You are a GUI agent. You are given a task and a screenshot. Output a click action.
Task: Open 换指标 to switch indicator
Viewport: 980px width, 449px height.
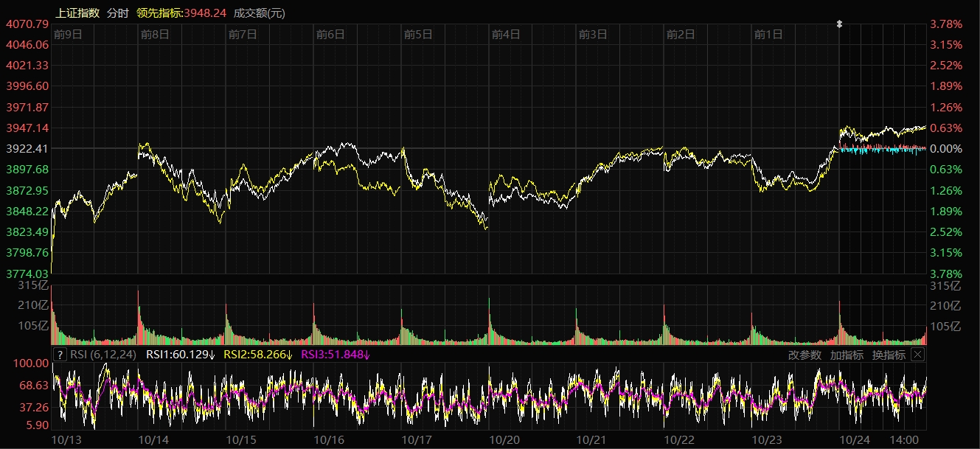coord(889,355)
